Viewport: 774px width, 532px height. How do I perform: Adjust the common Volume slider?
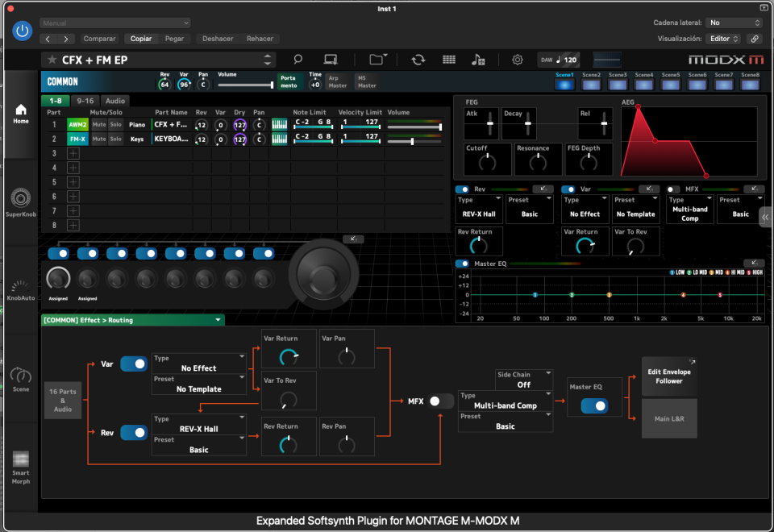[245, 85]
